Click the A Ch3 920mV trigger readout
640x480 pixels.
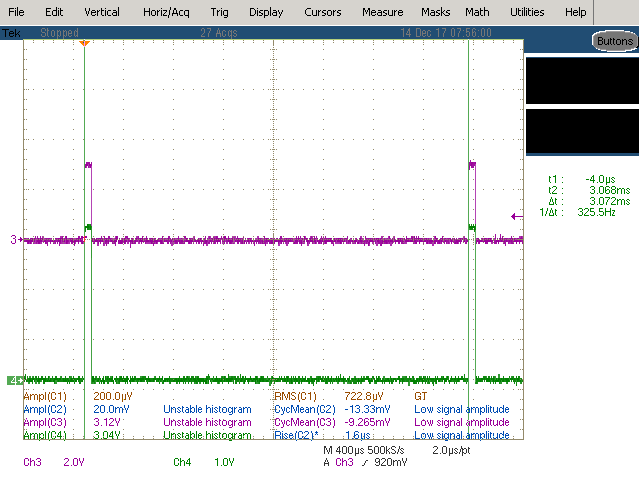point(365,462)
